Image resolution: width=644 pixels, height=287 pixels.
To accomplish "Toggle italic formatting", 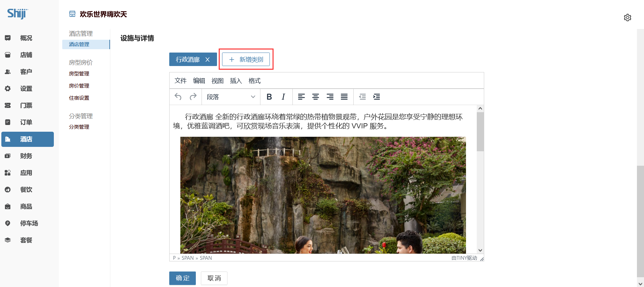I will 283,97.
